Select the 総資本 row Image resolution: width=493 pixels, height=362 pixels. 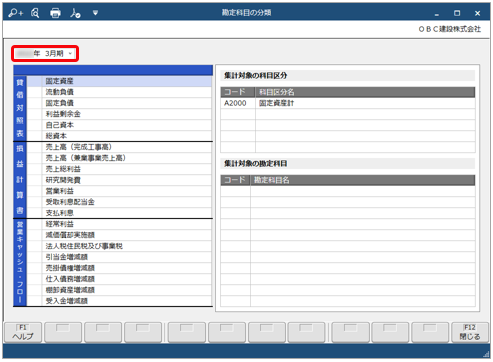point(119,136)
